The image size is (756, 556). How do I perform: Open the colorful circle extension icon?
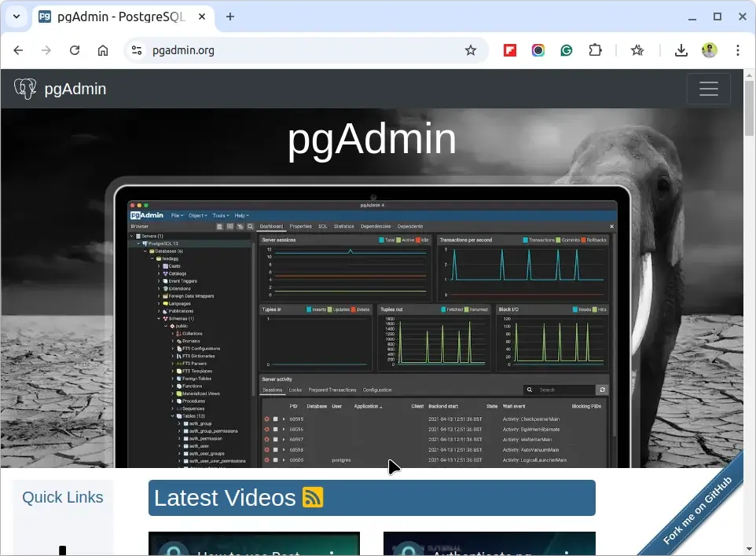[x=538, y=50]
